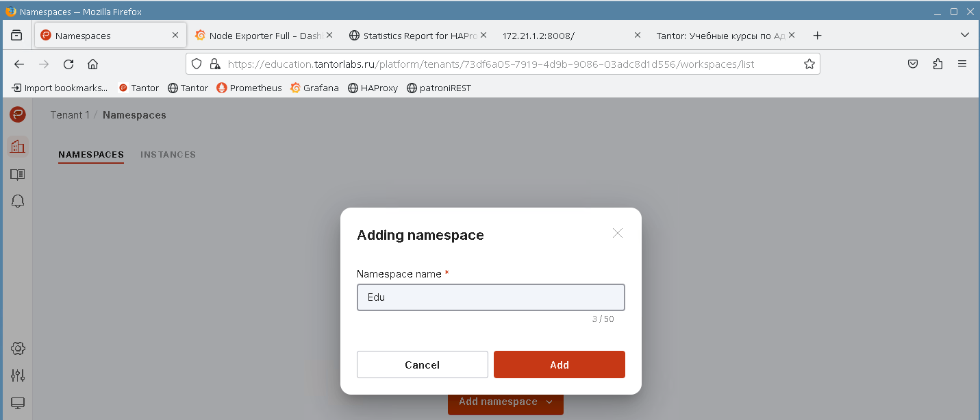Click the monitor icon at the sidebar bottom
980x420 pixels.
(x=18, y=404)
